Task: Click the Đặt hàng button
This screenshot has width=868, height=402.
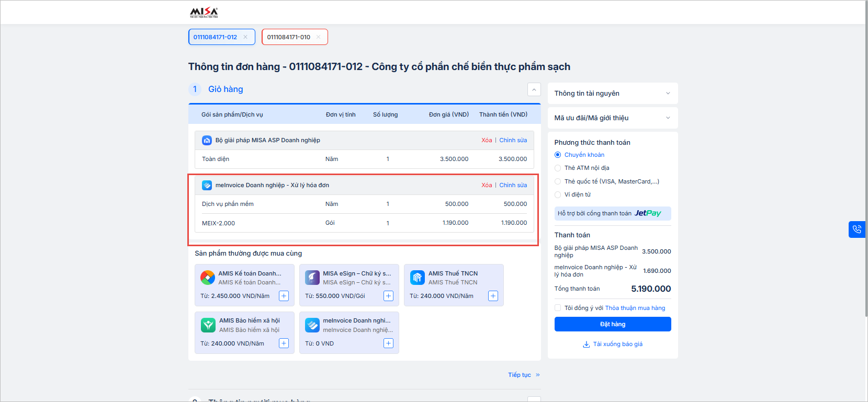Action: coord(613,324)
